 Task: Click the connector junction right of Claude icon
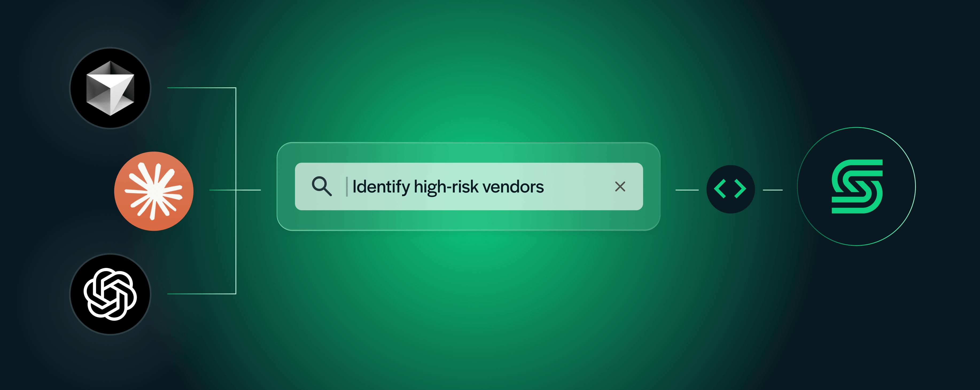point(236,190)
